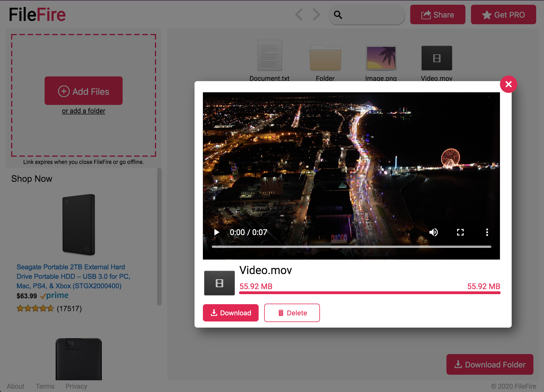544x392 pixels.
Task: Click the search field
Action: pos(371,15)
